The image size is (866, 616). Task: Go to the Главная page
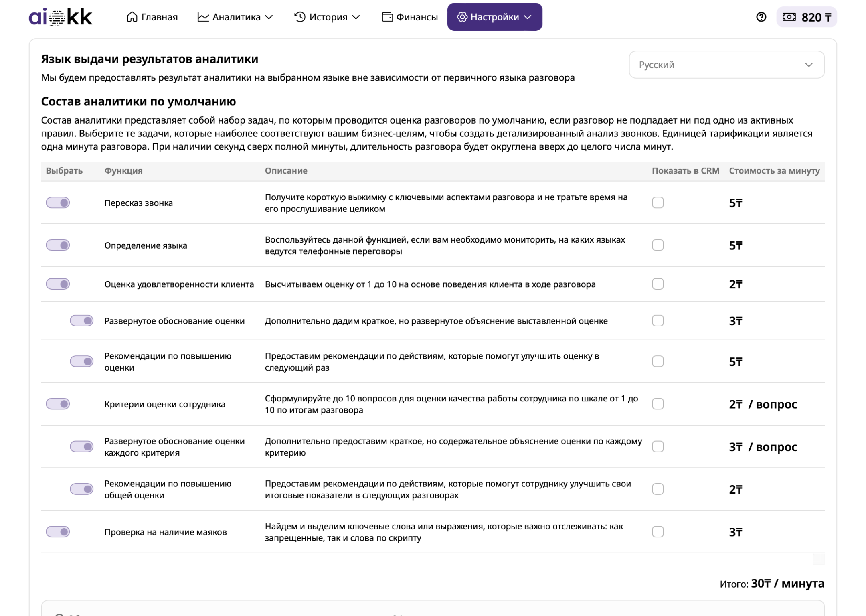tap(159, 17)
